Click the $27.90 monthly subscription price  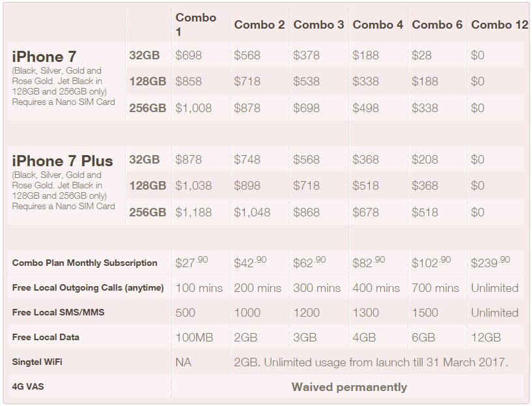pyautogui.click(x=191, y=262)
